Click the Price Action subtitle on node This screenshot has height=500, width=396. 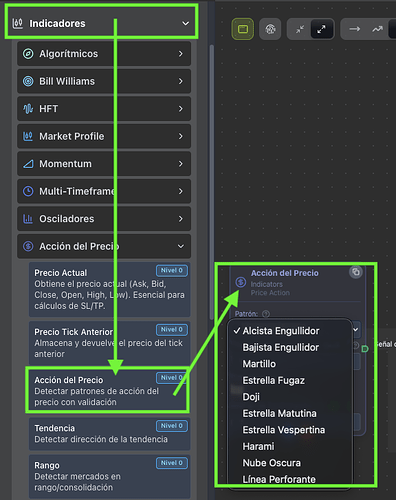tap(270, 293)
